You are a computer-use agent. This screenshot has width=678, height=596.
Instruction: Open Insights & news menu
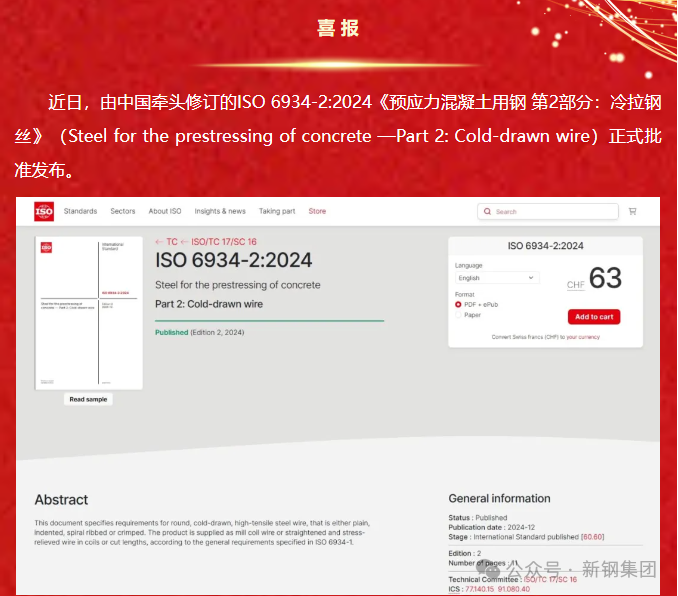point(220,211)
